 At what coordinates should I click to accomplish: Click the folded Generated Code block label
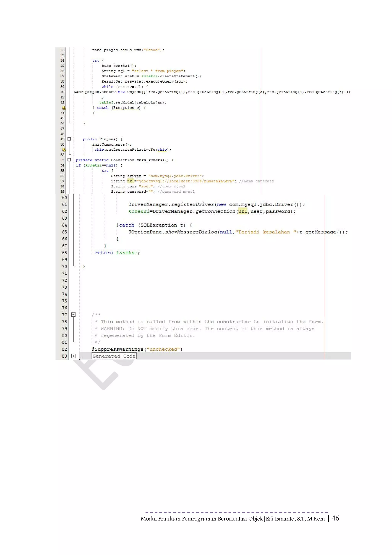(114, 356)
